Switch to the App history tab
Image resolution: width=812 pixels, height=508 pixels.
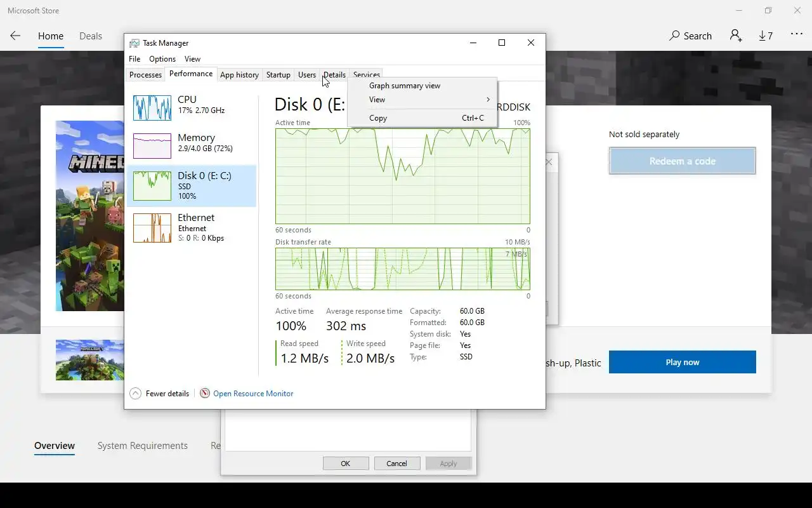[239, 75]
